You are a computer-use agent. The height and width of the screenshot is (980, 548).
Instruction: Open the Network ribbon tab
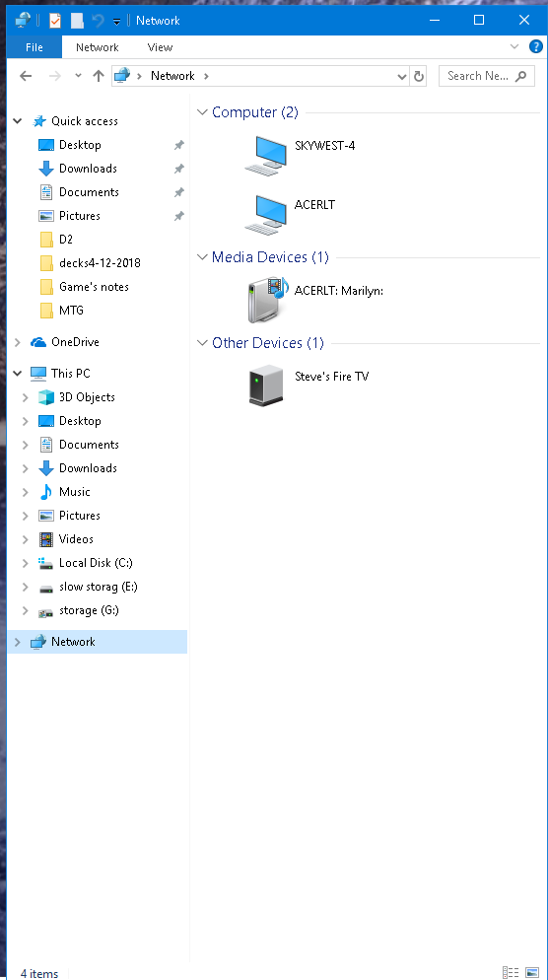97,47
